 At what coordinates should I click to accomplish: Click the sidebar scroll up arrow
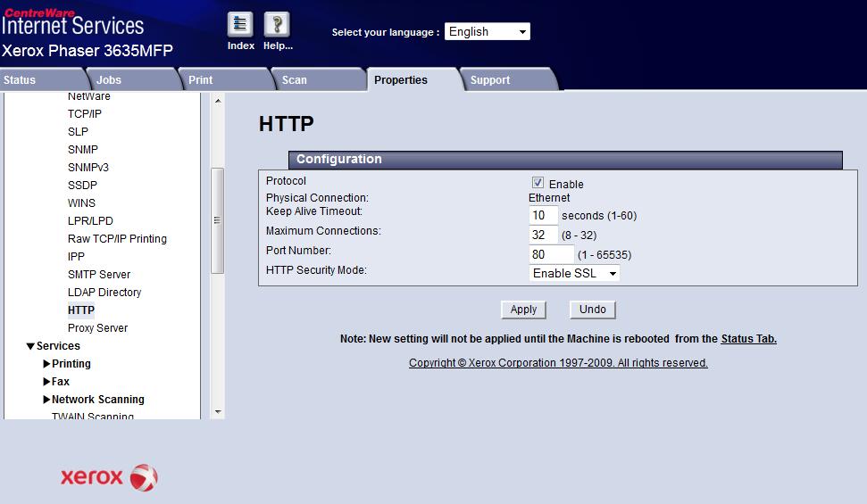[x=218, y=101]
